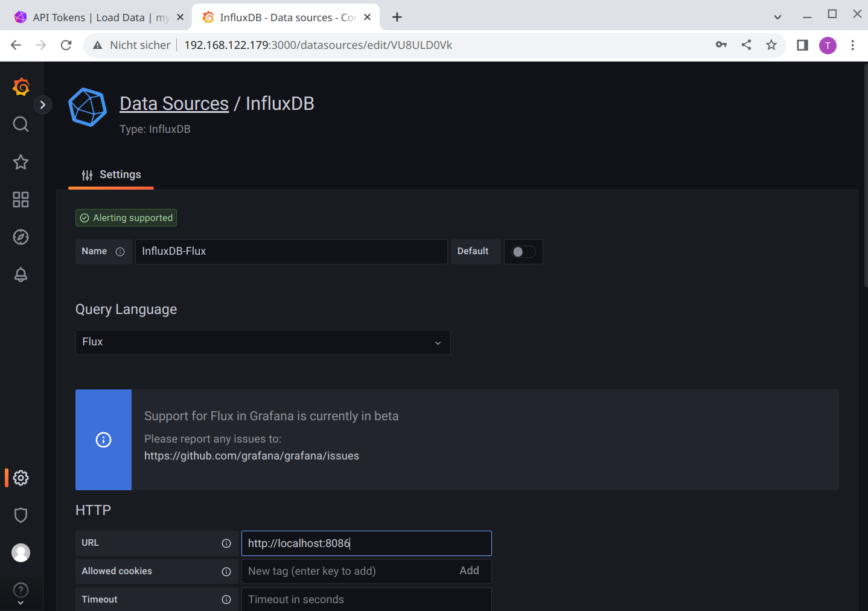This screenshot has width=868, height=611.
Task: Click the Alerting supported badge
Action: (x=126, y=218)
